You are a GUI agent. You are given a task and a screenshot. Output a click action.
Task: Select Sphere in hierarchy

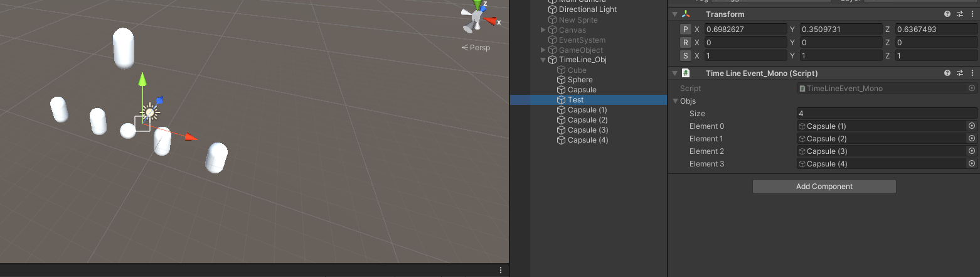580,80
